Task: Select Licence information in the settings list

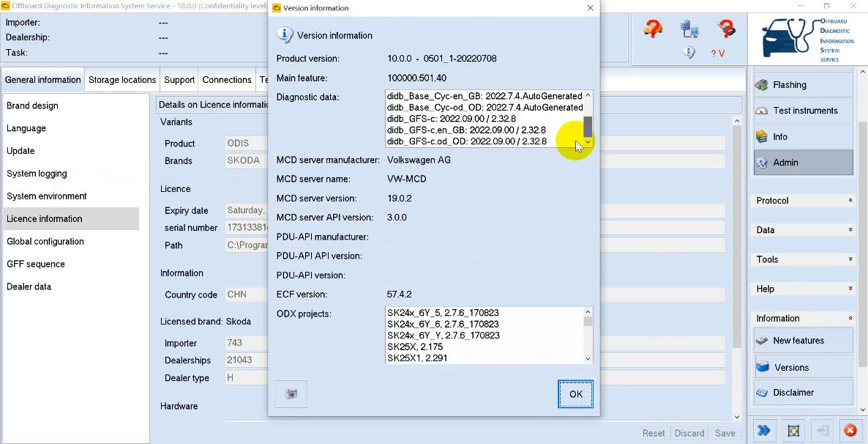Action: (71, 219)
